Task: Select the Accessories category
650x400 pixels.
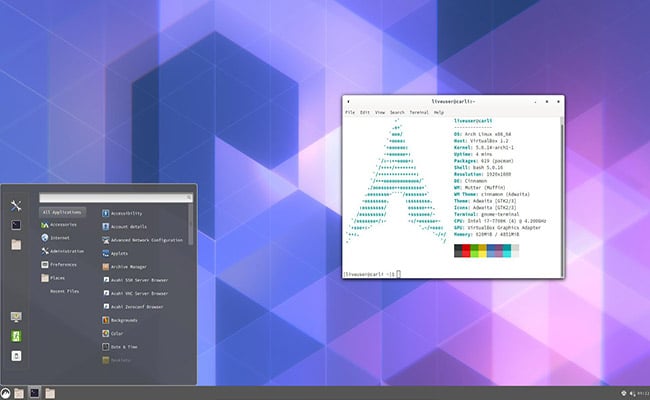Action: pos(58,225)
